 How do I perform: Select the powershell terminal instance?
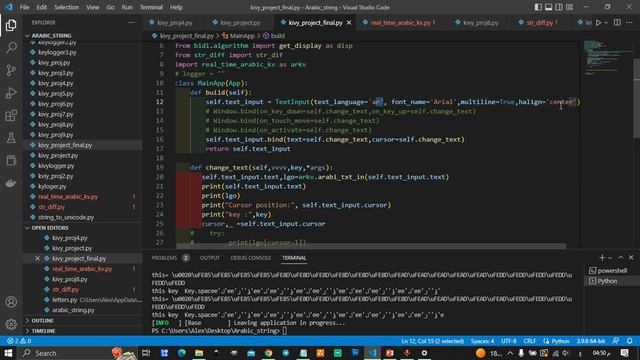click(x=612, y=271)
